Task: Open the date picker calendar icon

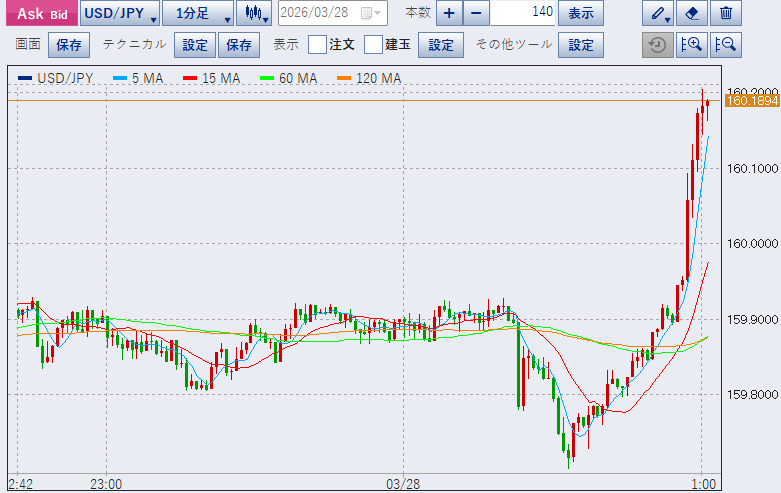Action: tap(370, 13)
